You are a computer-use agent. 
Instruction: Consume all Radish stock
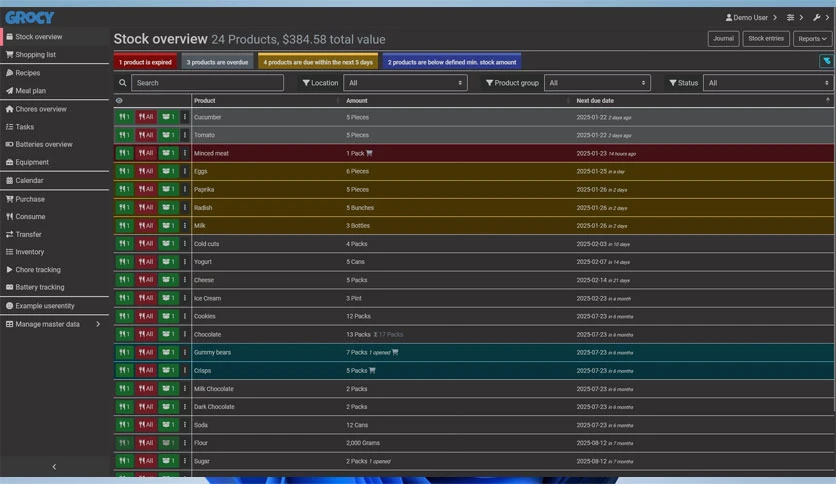click(146, 207)
